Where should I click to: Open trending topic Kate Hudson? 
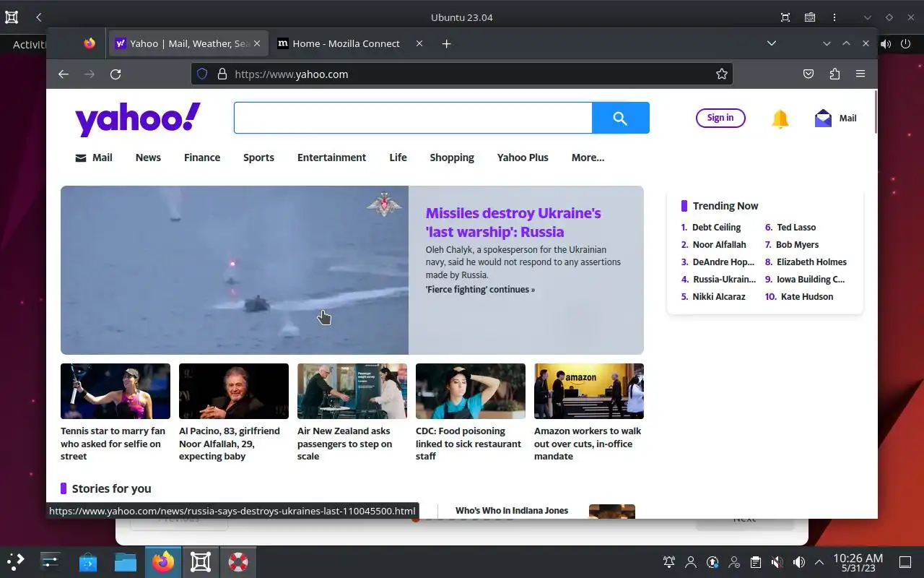pos(806,297)
